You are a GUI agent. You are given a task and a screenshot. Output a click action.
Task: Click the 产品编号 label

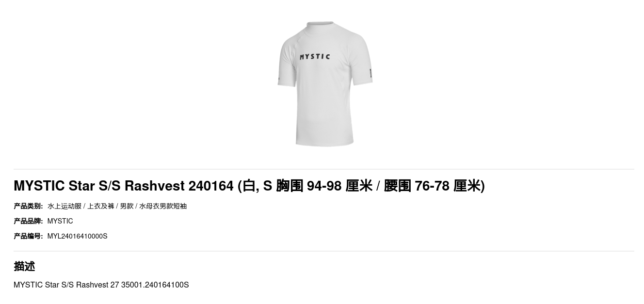click(x=28, y=236)
